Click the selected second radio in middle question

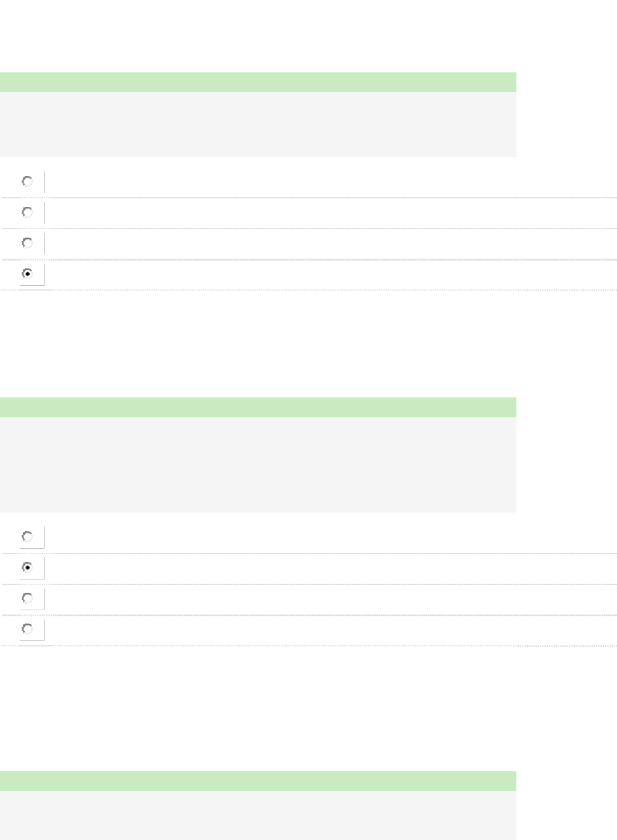27,567
